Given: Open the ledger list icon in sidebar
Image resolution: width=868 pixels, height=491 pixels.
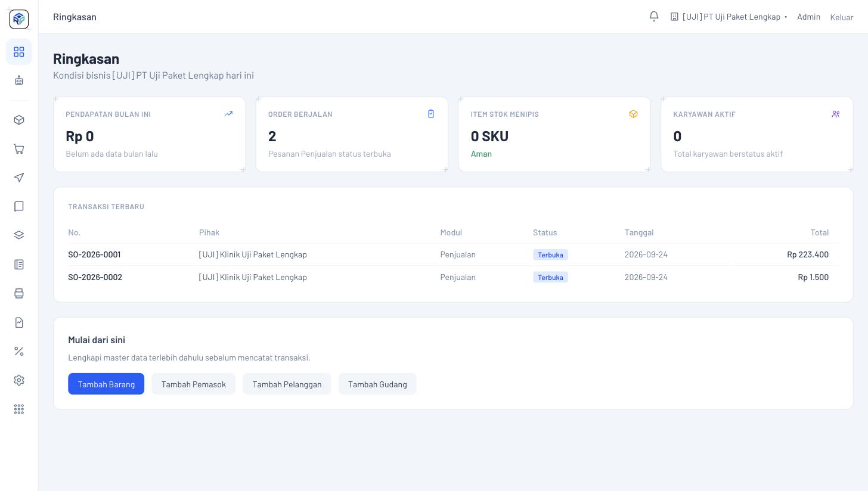Looking at the screenshot, I should (19, 264).
